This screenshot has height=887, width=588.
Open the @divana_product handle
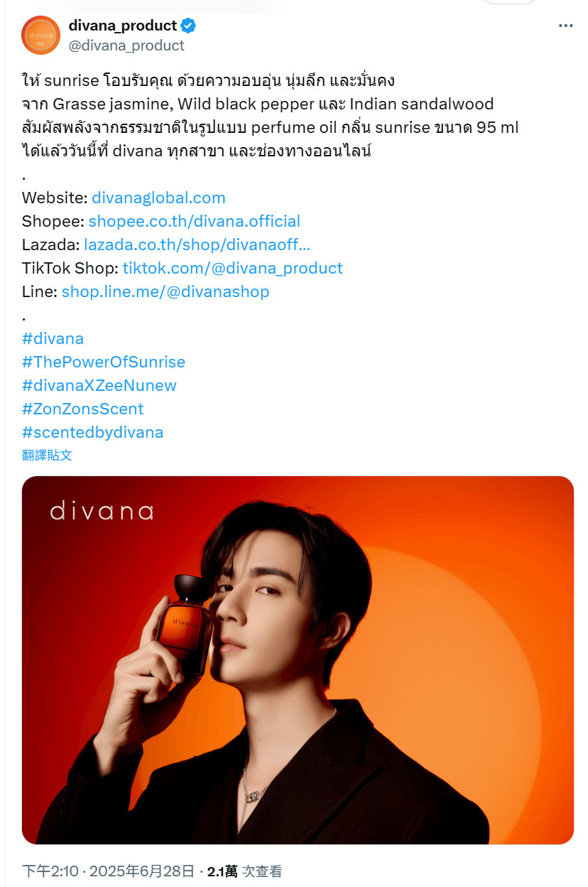tap(126, 45)
